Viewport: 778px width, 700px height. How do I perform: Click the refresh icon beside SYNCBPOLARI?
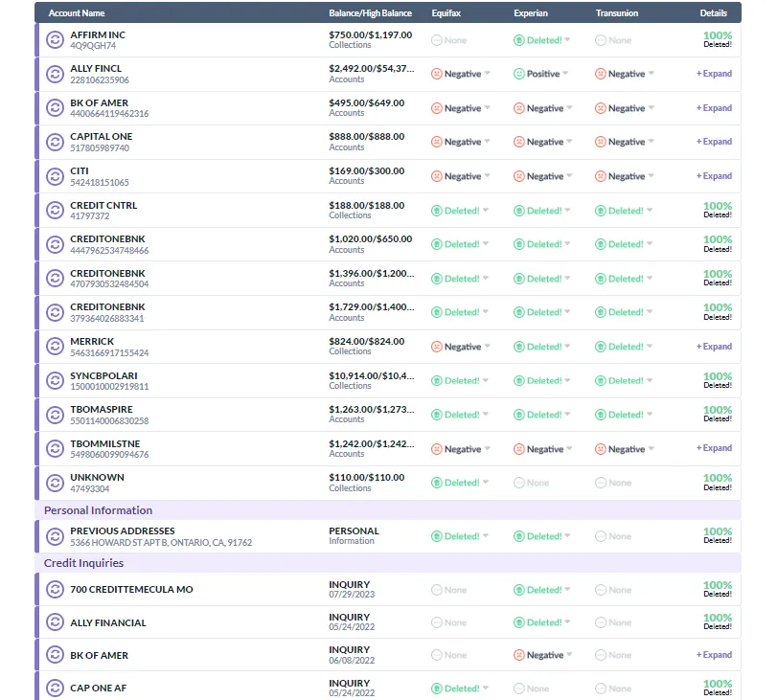click(55, 381)
